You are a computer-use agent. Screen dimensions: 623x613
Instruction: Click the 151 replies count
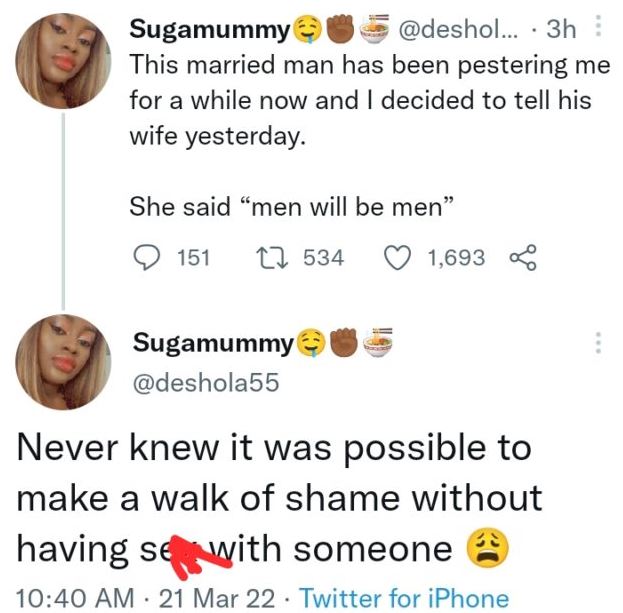(192, 258)
